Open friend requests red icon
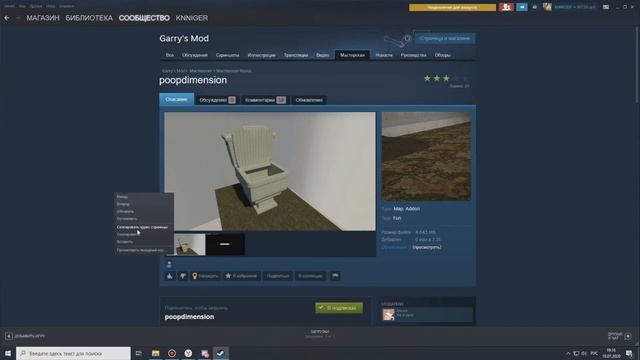 [506, 7]
